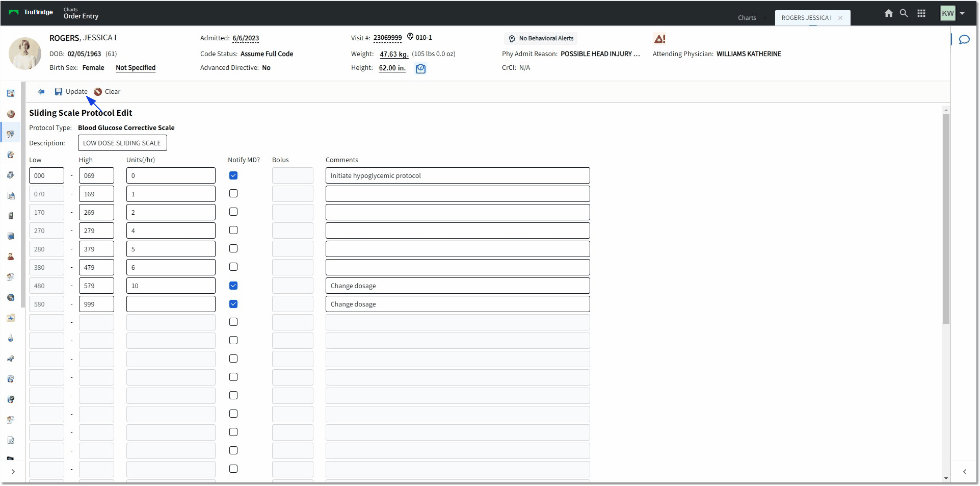Click the scrollbar up arrow
Viewport: 980px width, 486px height.
click(946, 110)
